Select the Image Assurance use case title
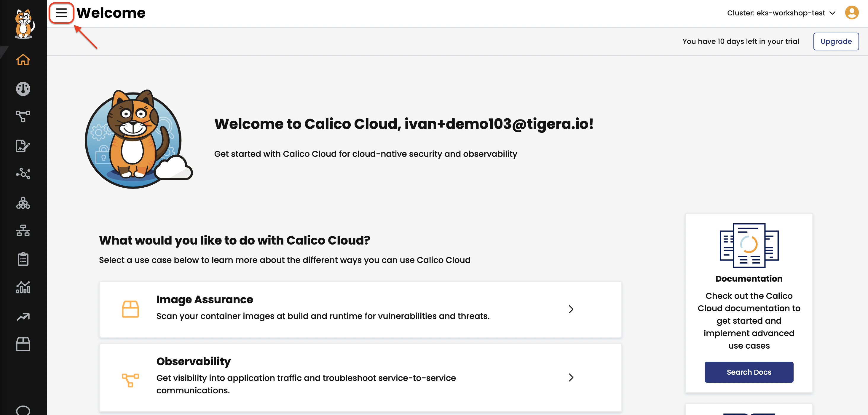This screenshot has width=868, height=415. (205, 299)
